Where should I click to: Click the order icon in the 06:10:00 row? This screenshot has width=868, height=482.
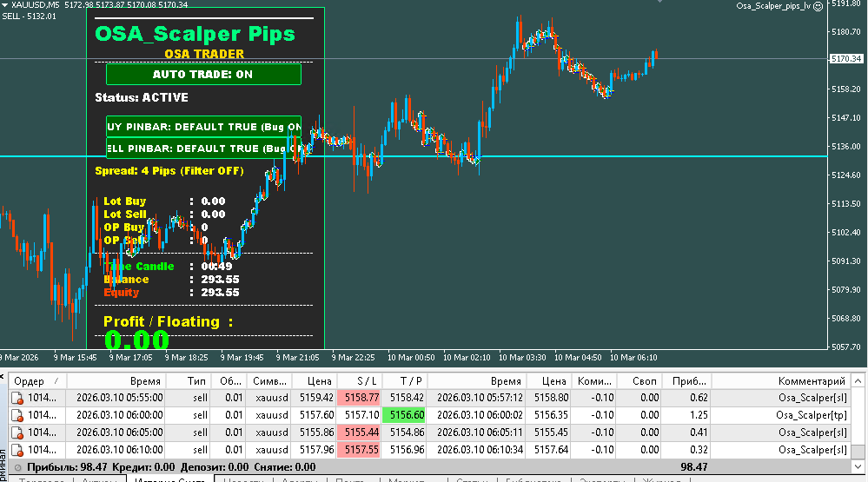coord(17,450)
